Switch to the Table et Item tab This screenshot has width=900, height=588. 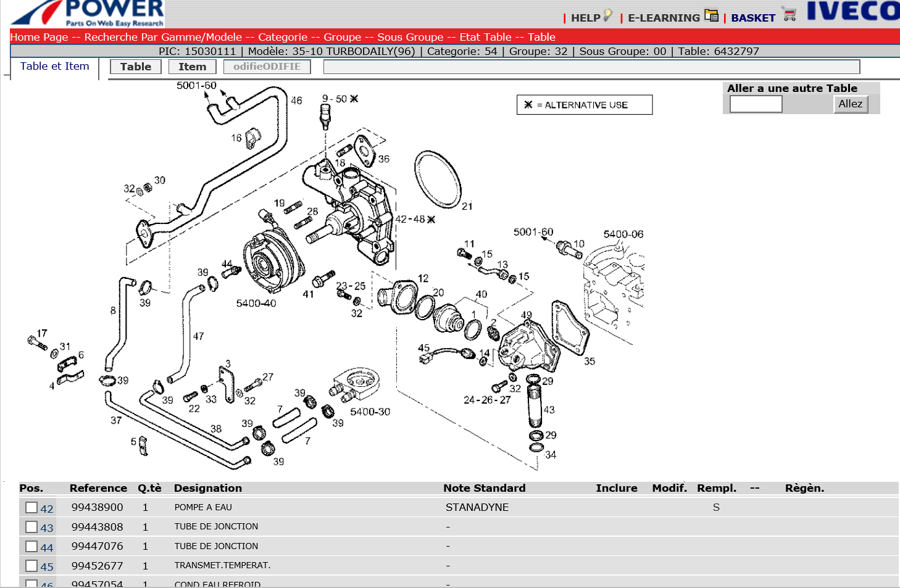point(54,66)
